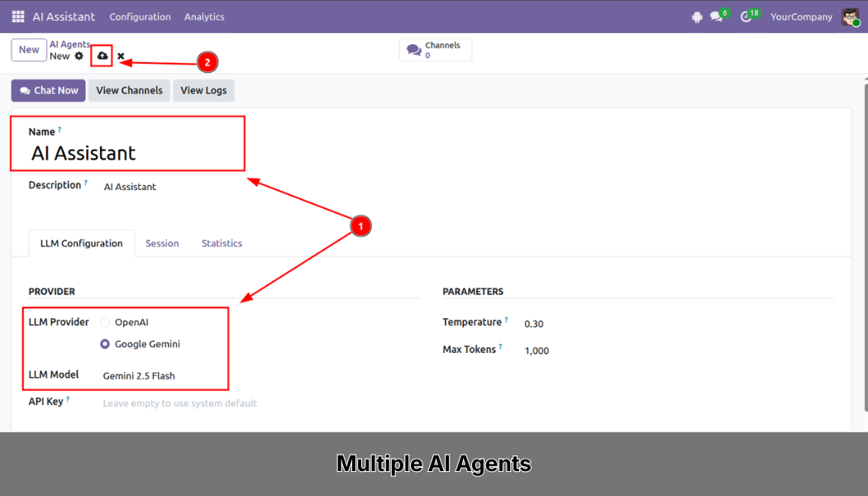Open the gear actions menu
Image resolution: width=868 pixels, height=496 pixels.
[x=79, y=56]
